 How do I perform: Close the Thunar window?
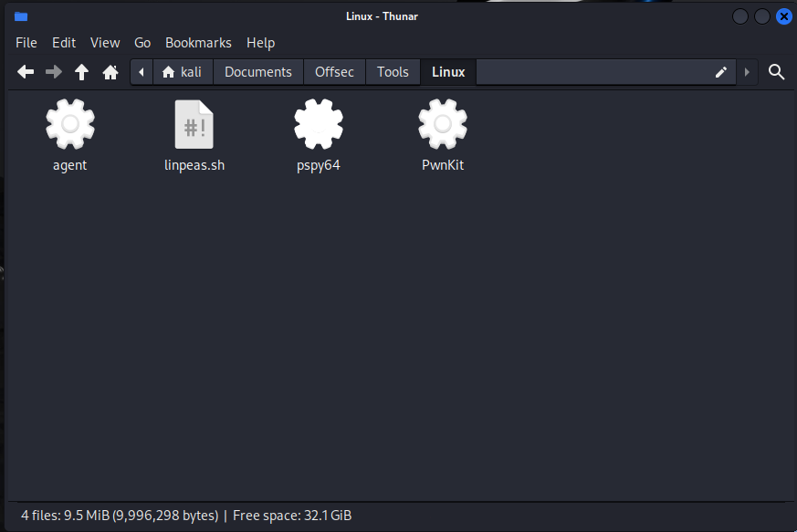[784, 16]
